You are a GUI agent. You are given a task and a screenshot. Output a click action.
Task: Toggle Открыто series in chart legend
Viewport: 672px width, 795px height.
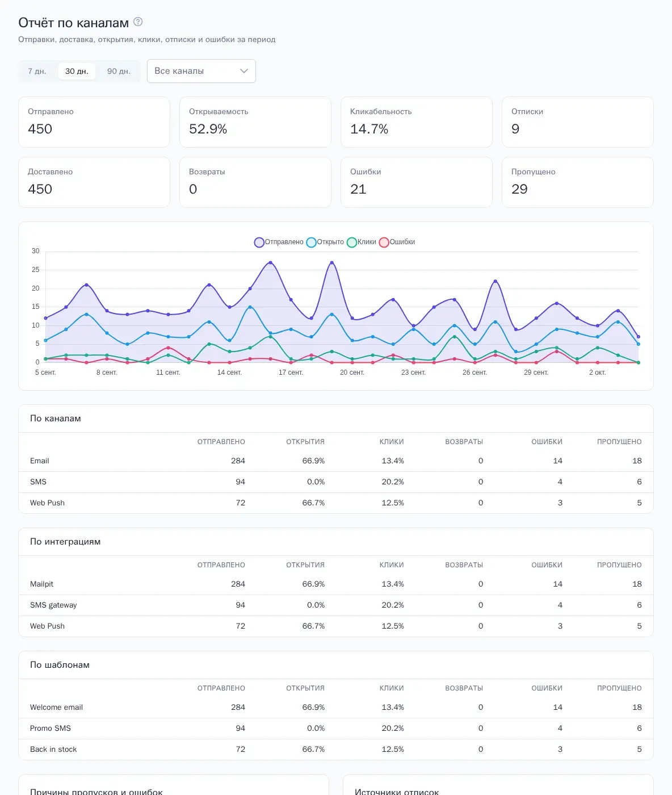325,242
